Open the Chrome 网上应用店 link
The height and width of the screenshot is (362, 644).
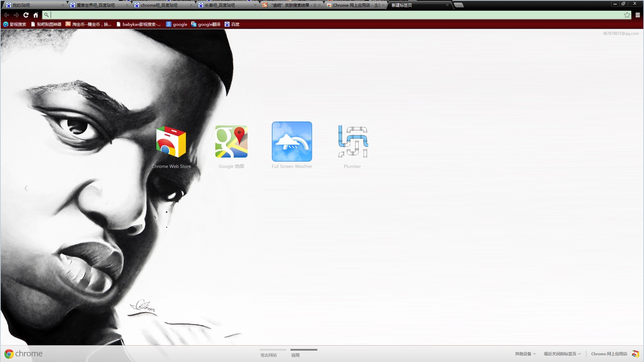[x=609, y=354]
